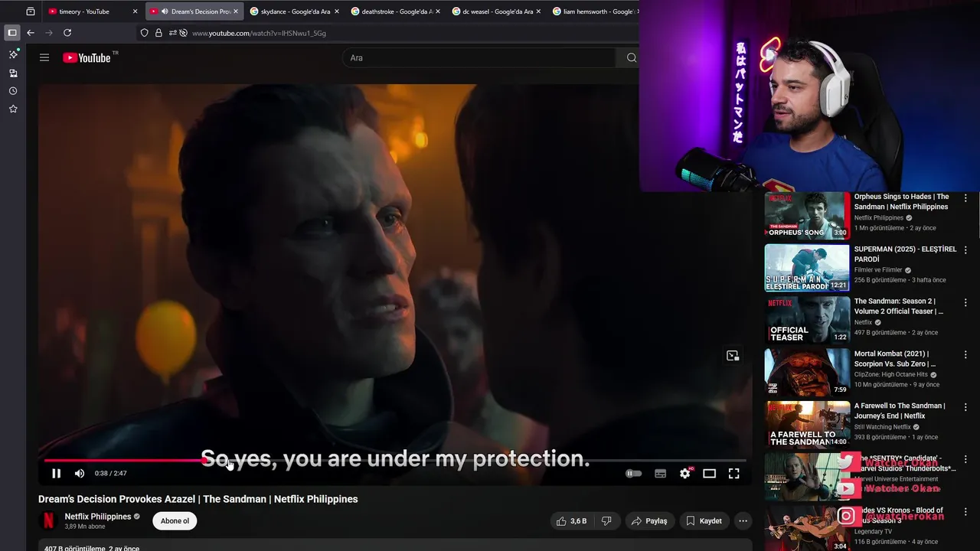Click the video progress bar
This screenshot has width=980, height=551.
[394, 461]
